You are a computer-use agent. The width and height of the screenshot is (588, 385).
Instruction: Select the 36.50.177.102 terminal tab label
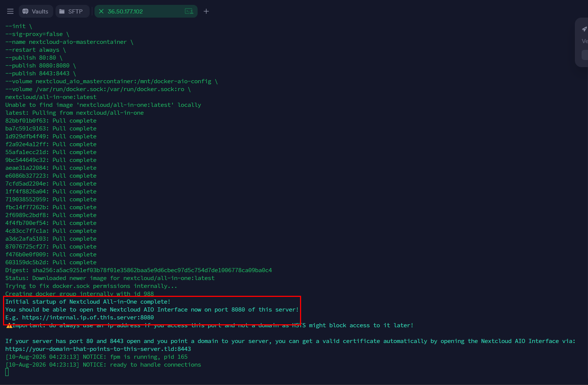click(125, 11)
